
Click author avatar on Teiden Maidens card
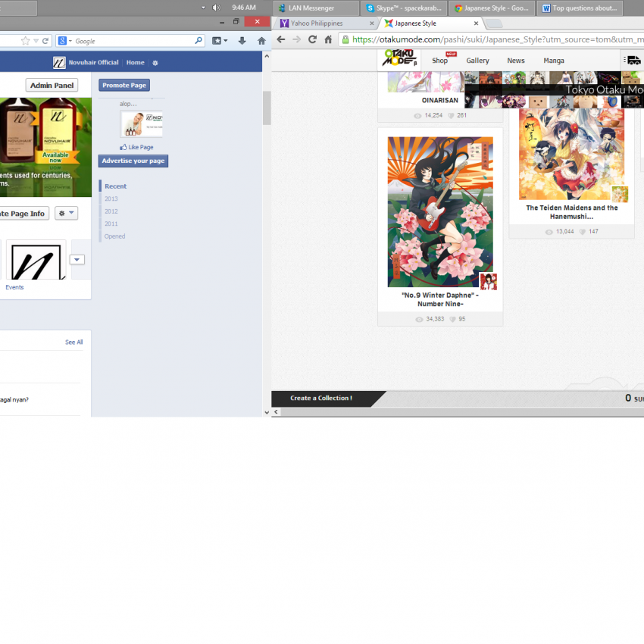(x=620, y=194)
